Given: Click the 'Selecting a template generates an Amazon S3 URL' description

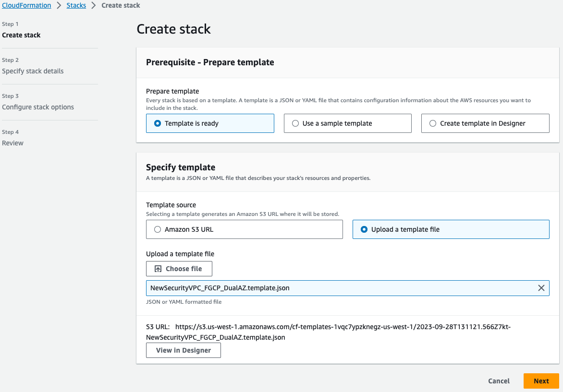Looking at the screenshot, I should point(243,214).
